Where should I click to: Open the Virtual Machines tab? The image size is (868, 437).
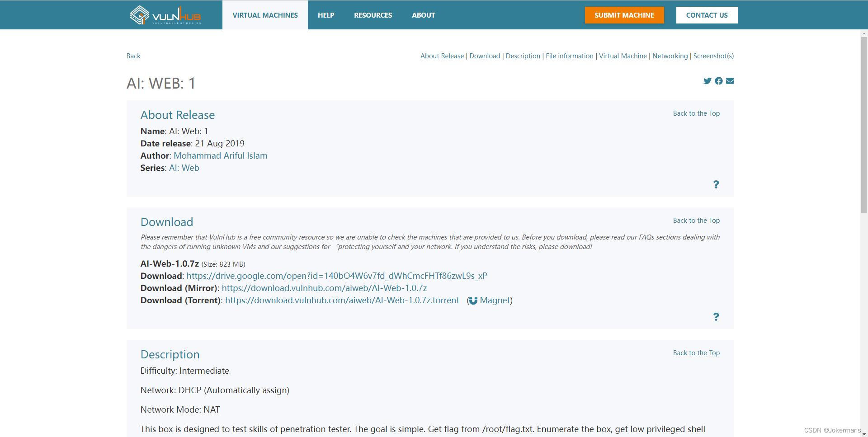click(x=265, y=15)
